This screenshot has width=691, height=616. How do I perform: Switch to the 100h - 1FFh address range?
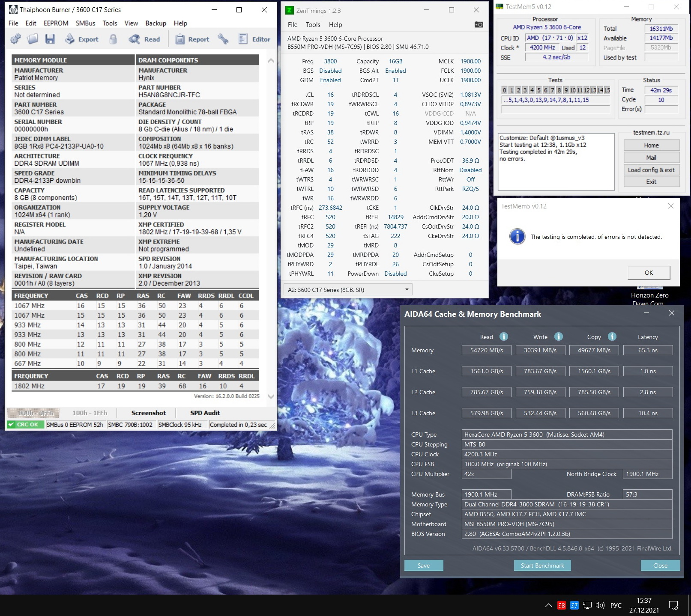90,413
